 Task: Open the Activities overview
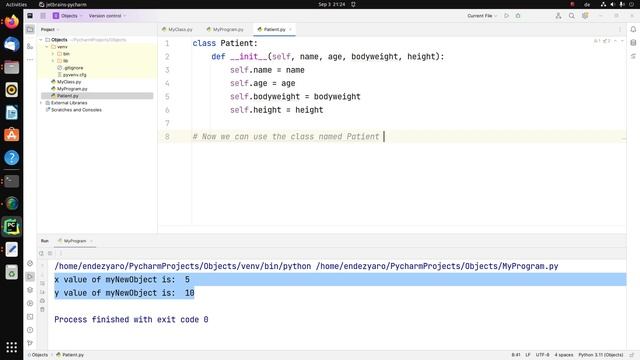[x=16, y=4]
